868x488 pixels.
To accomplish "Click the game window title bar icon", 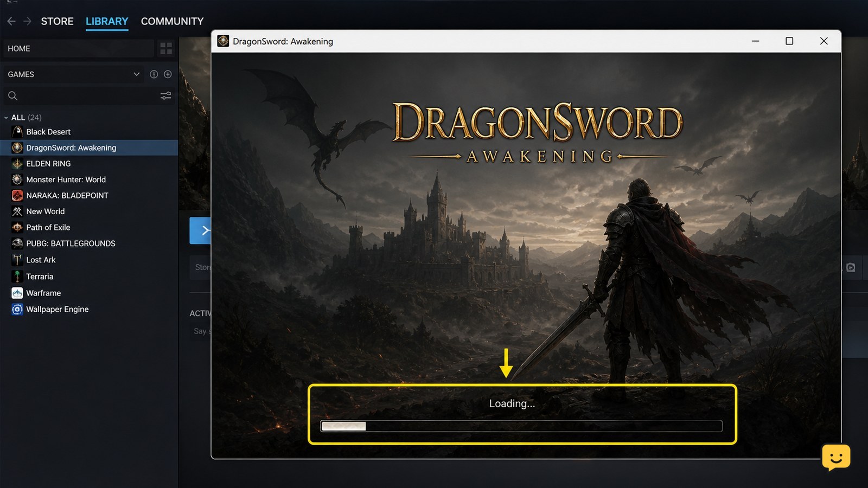I will (223, 41).
